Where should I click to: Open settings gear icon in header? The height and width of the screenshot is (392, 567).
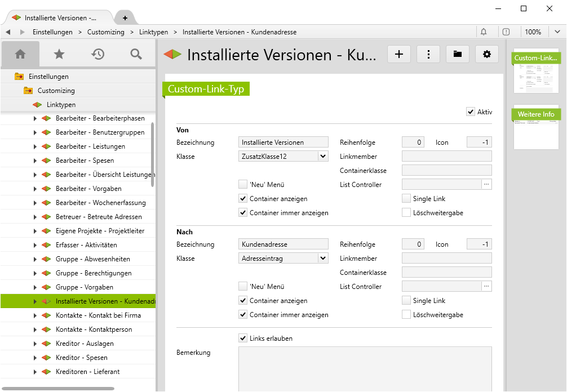(x=487, y=54)
